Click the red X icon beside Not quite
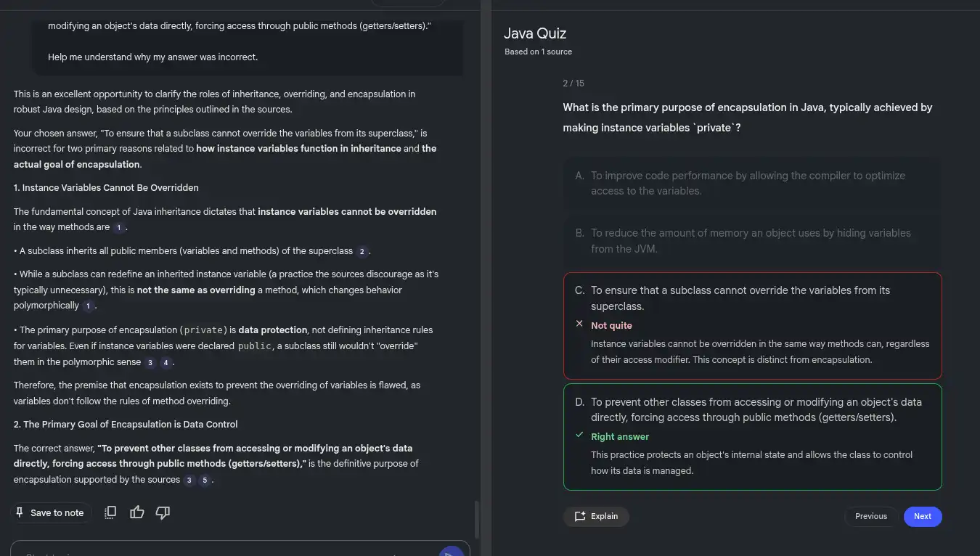Viewport: 980px width, 556px height. pos(579,324)
